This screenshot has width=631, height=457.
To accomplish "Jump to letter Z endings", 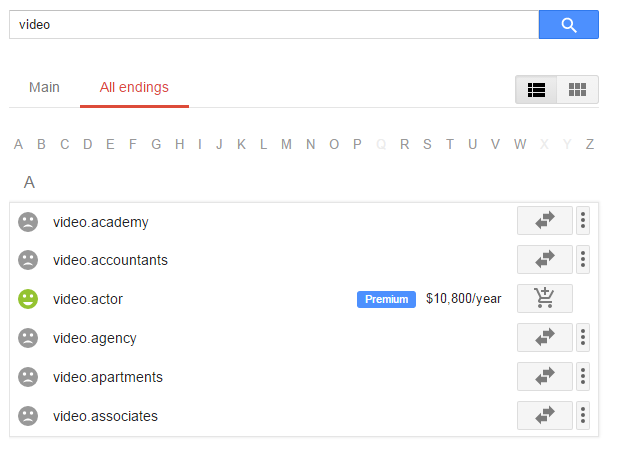I will 590,144.
